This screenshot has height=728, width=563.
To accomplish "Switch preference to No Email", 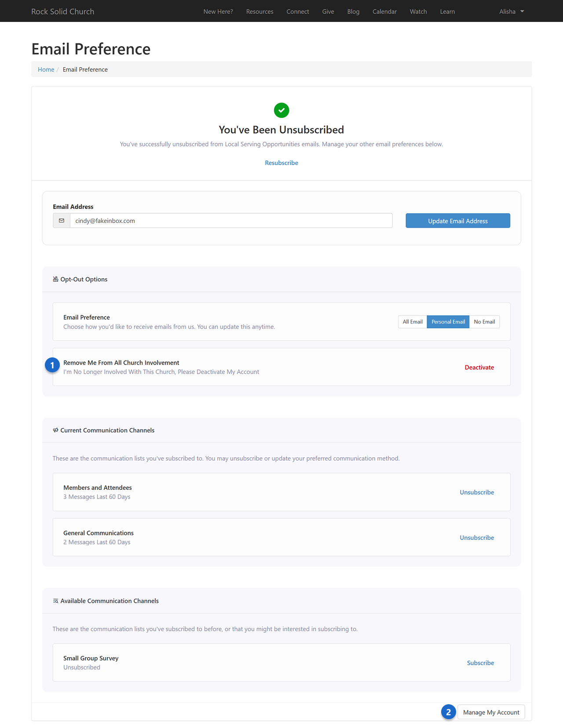I will pyautogui.click(x=484, y=322).
